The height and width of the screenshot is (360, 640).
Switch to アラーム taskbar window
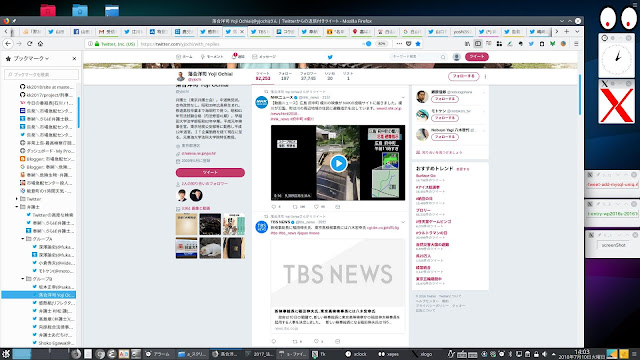coord(158,354)
